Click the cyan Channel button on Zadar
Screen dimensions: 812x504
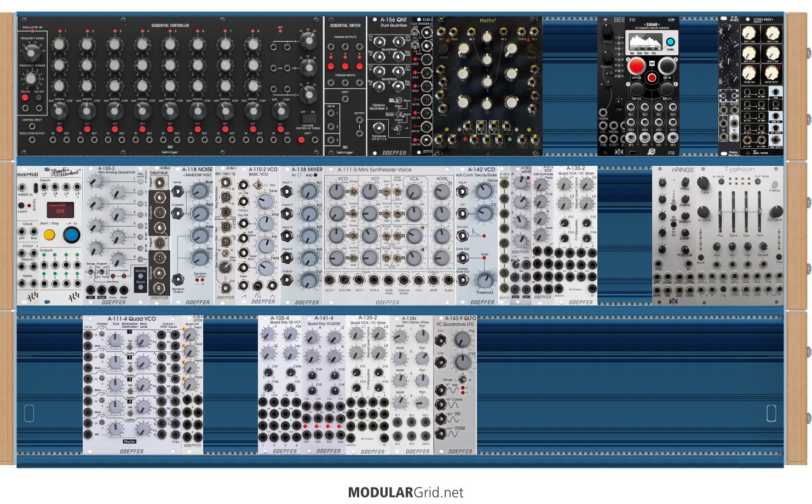pos(670,43)
